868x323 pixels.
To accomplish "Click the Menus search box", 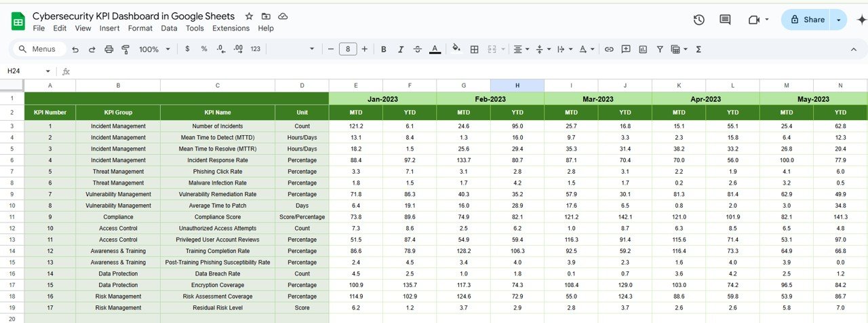I will (39, 49).
